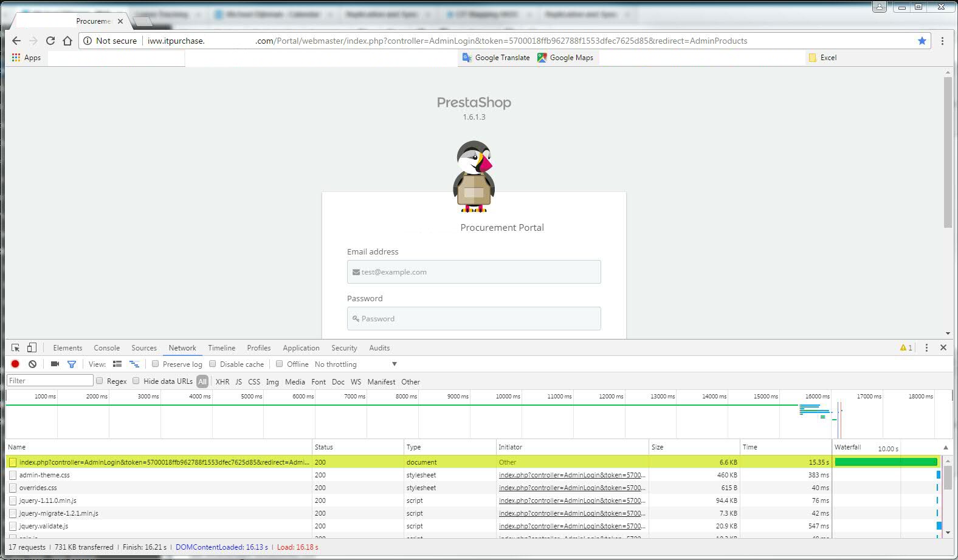Filter requests by JS type

pyautogui.click(x=238, y=382)
